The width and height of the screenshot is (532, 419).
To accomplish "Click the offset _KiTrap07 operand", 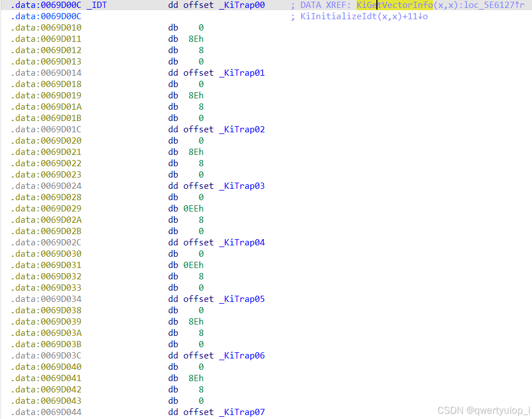I will [x=224, y=412].
